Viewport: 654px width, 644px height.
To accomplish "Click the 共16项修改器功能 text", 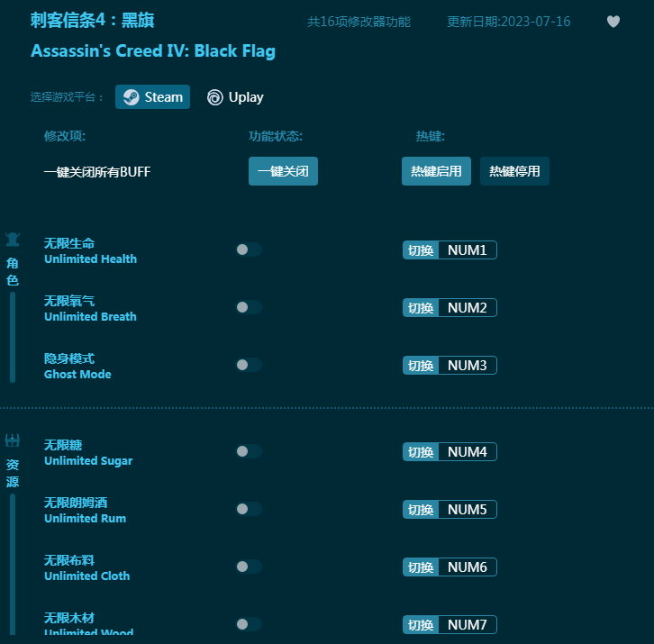I will point(359,22).
